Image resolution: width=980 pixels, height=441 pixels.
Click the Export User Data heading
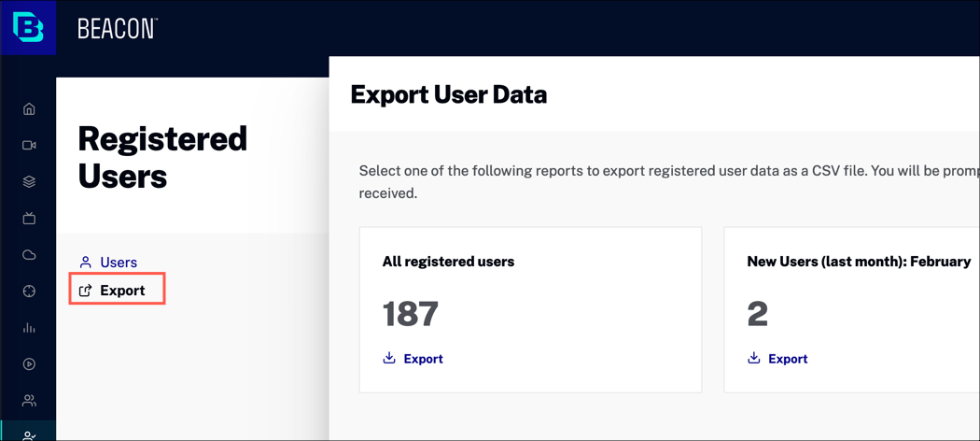point(448,94)
